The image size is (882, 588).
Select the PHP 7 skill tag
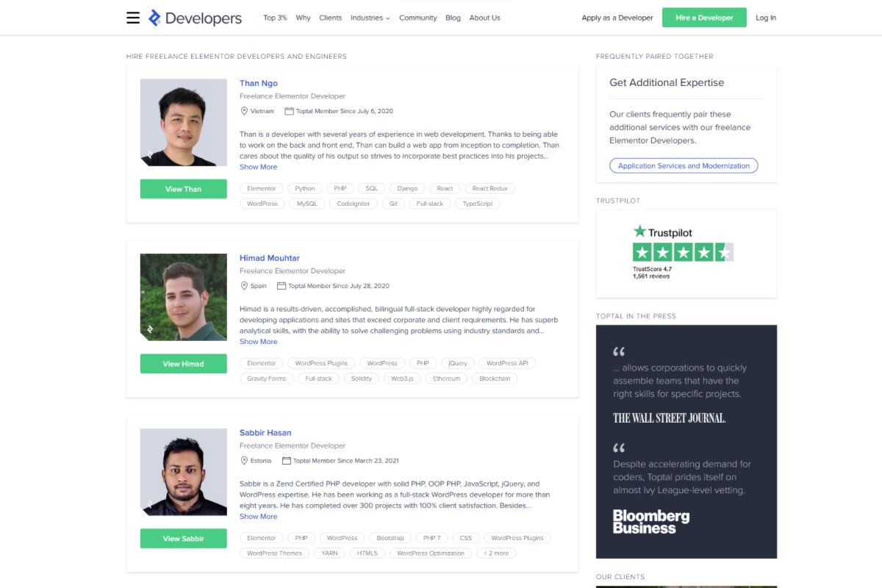(432, 539)
